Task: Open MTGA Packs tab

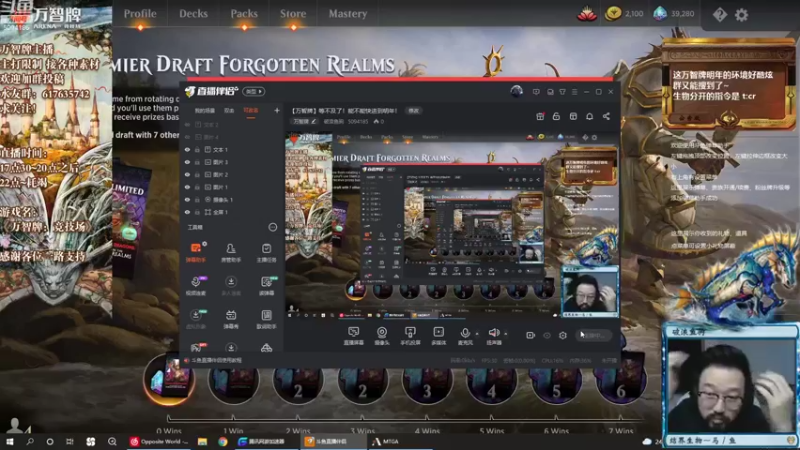Action: (x=244, y=14)
